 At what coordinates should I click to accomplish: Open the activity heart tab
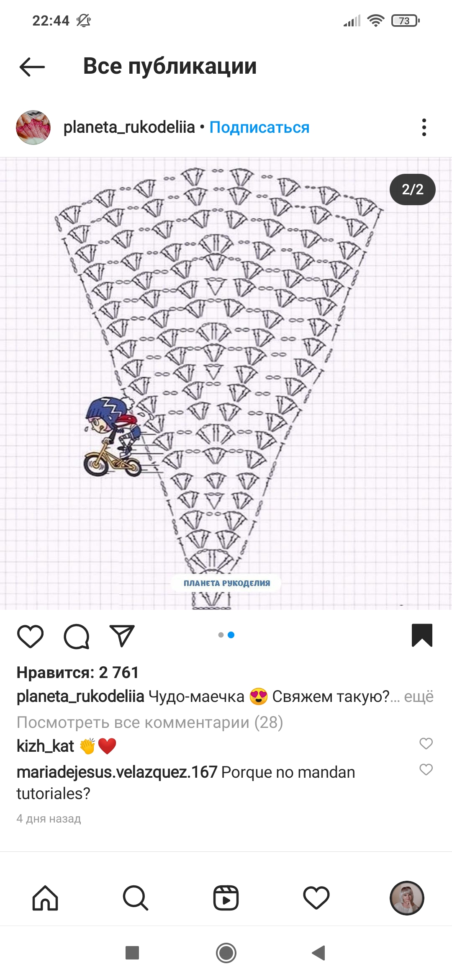[x=316, y=898]
